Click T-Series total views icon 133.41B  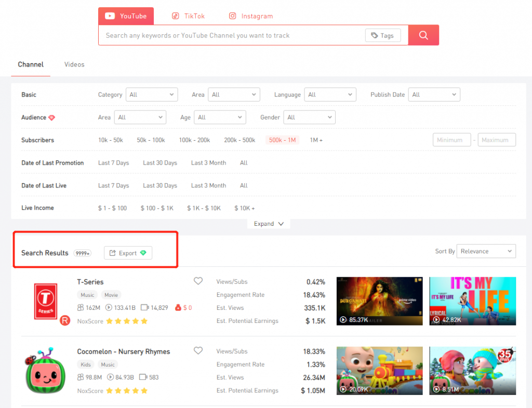(109, 307)
